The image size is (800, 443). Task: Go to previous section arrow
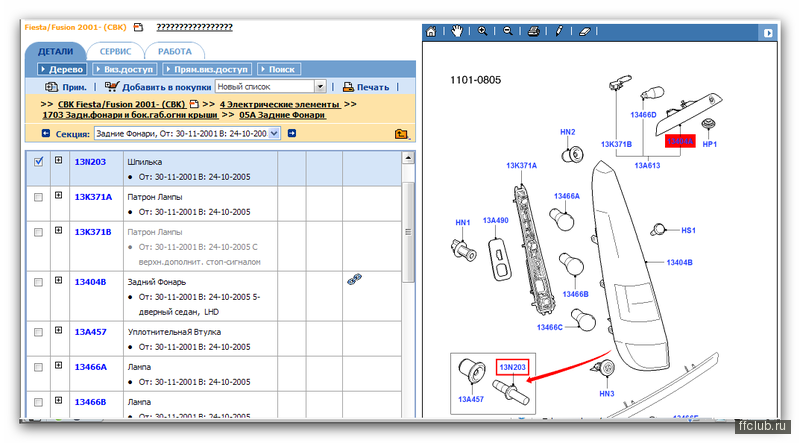point(46,133)
